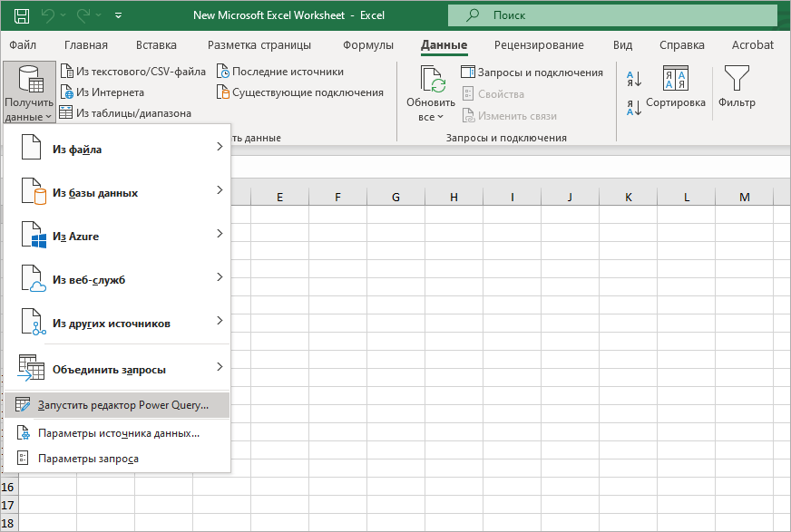Switch to the Рецензирование tab
The image size is (791, 532).
pyautogui.click(x=539, y=44)
